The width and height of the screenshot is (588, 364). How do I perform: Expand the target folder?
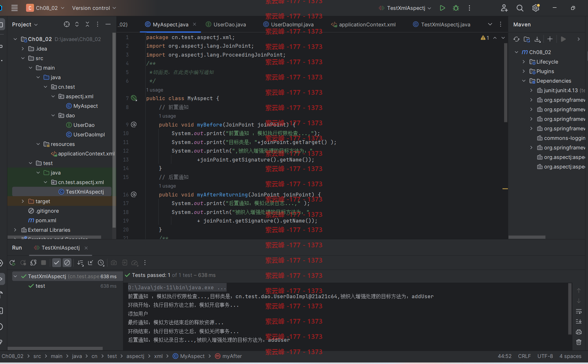23,201
